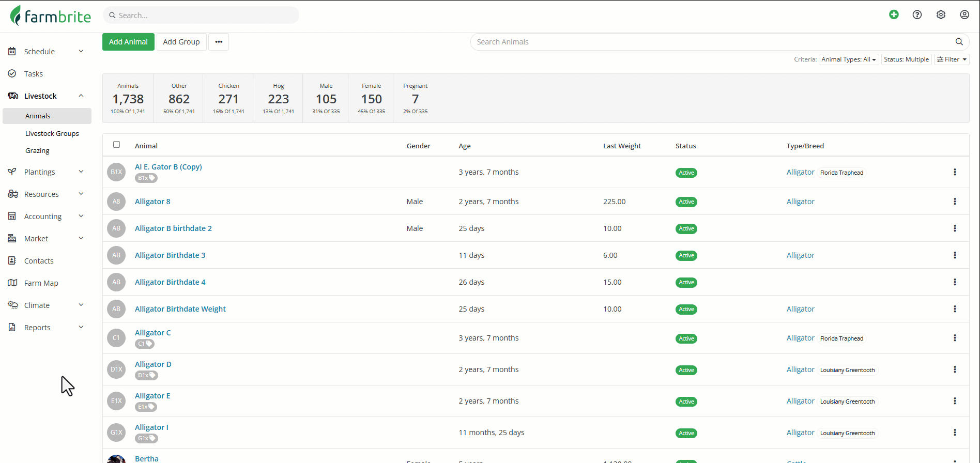Sort by the Last Weight column header
Screen dimensions: 980x463
622,146
